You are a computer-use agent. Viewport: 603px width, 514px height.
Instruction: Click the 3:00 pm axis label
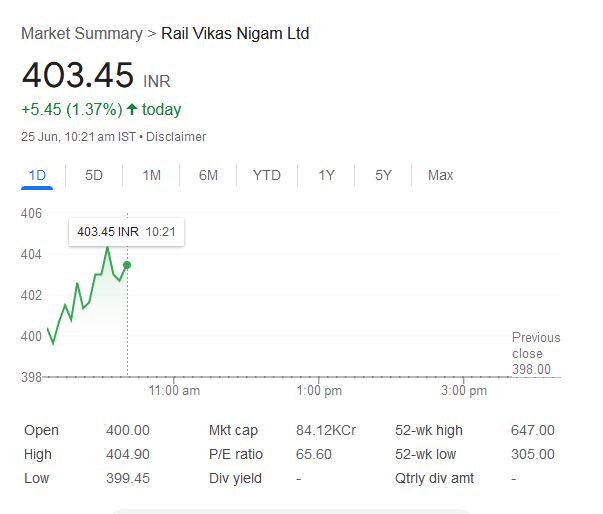[464, 390]
